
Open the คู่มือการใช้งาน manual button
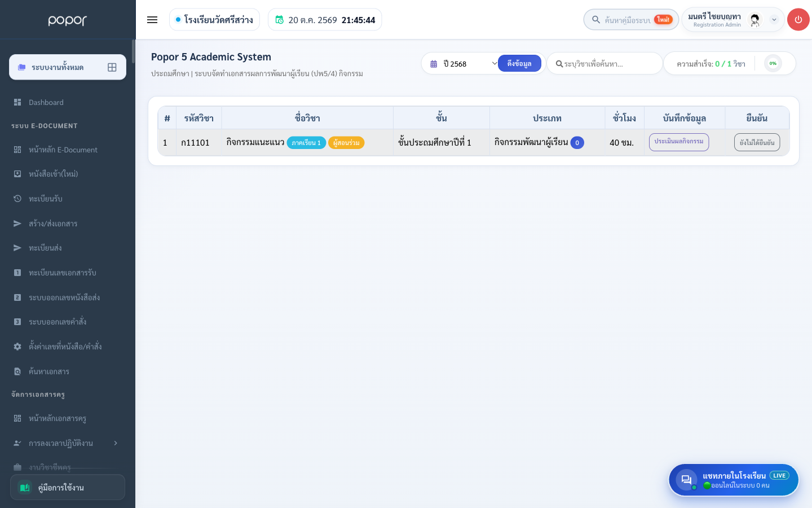[x=68, y=487]
